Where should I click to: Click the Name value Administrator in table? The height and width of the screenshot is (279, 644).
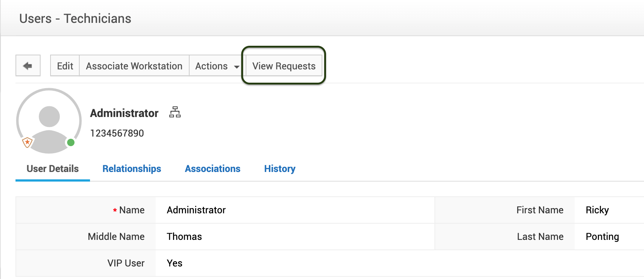[196, 210]
